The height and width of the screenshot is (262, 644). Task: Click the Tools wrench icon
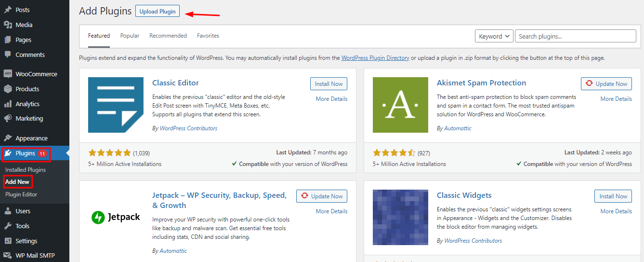[8, 226]
